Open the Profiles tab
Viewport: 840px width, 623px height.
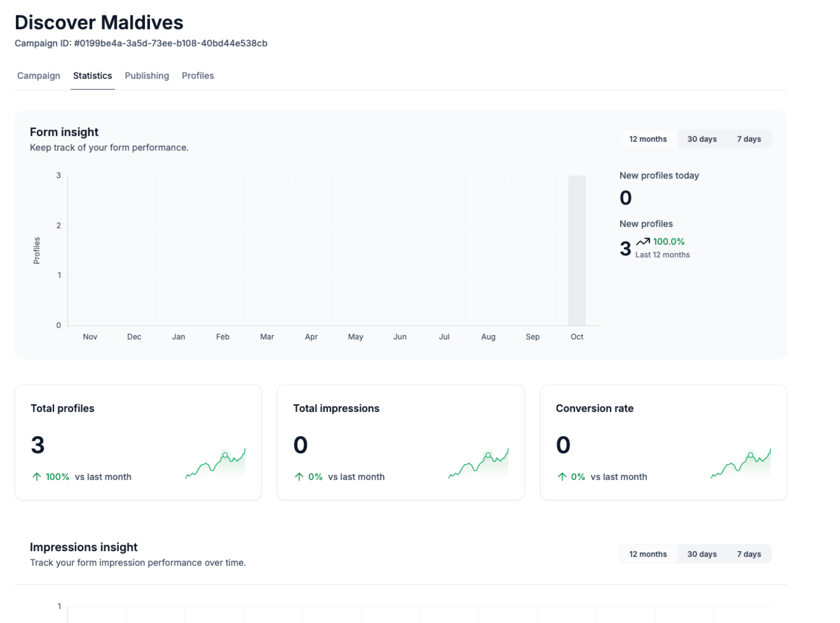pos(198,76)
